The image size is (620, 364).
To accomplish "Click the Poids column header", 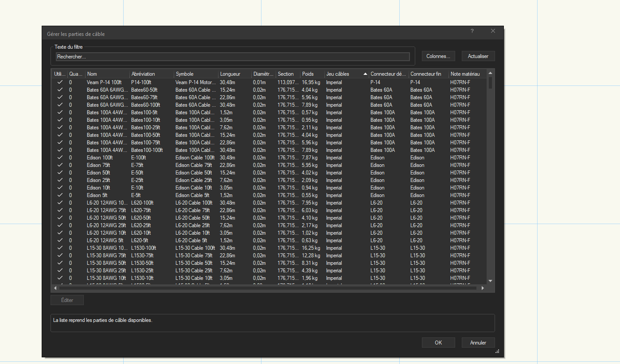I will [311, 74].
